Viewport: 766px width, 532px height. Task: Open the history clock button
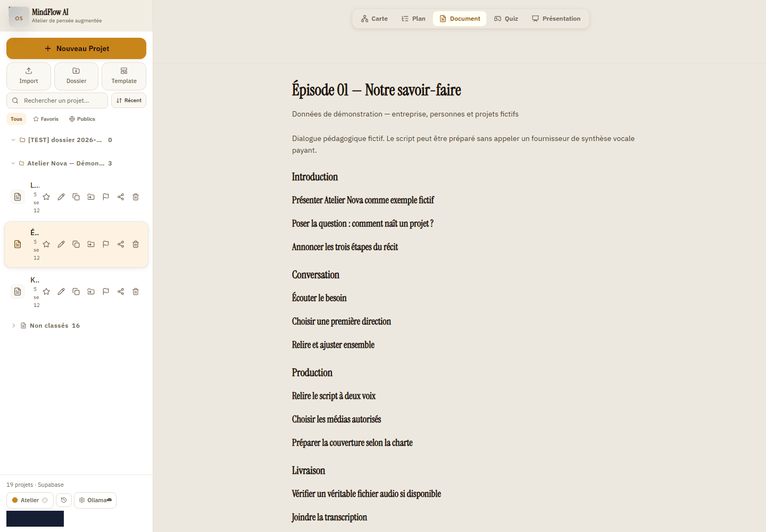pos(64,500)
